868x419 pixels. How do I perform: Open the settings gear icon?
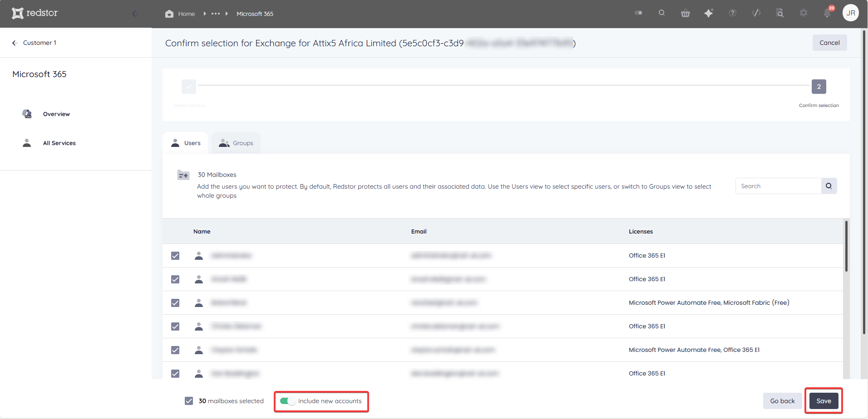(804, 13)
